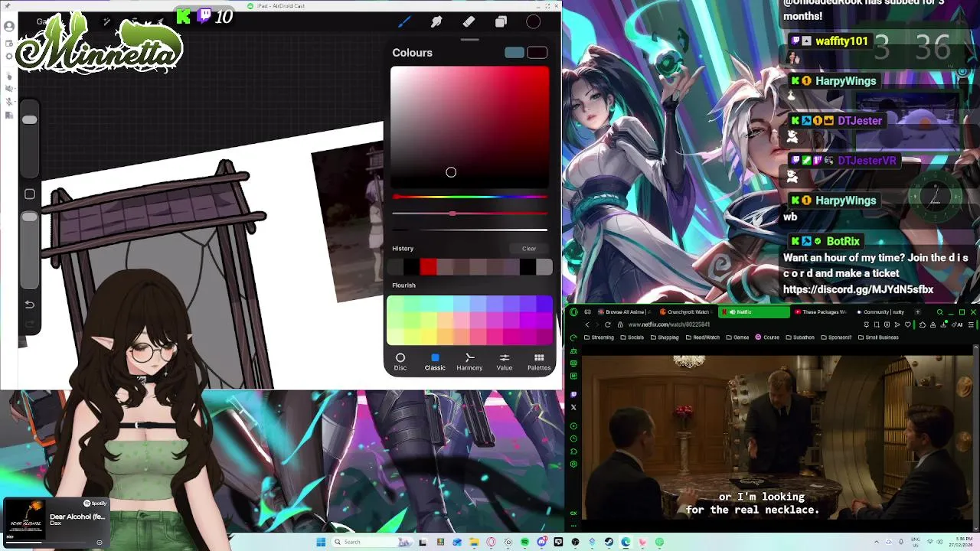Screen dimensions: 980x551
Task: Reload the Netflix page
Action: (608, 324)
